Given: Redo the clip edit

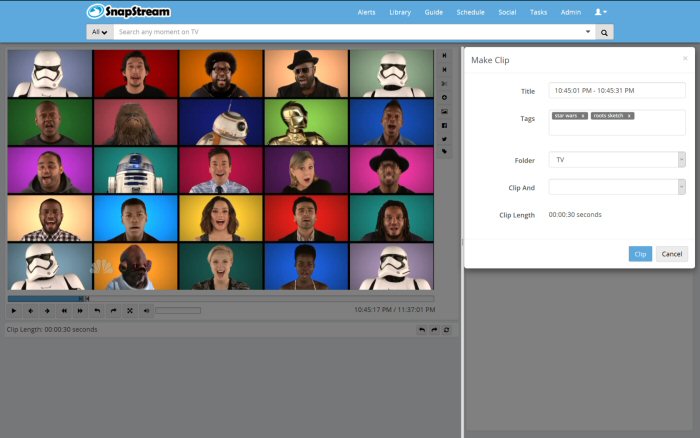Looking at the screenshot, I should (434, 330).
